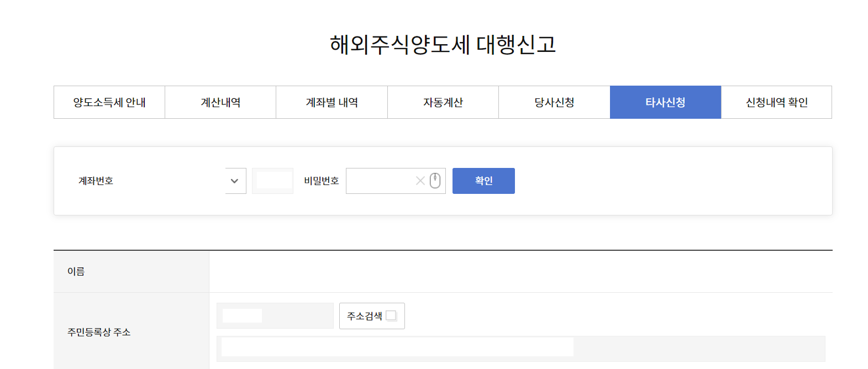Open the 양도소득세 안내 tab
Image resolution: width=868 pixels, height=369 pixels.
pyautogui.click(x=109, y=102)
